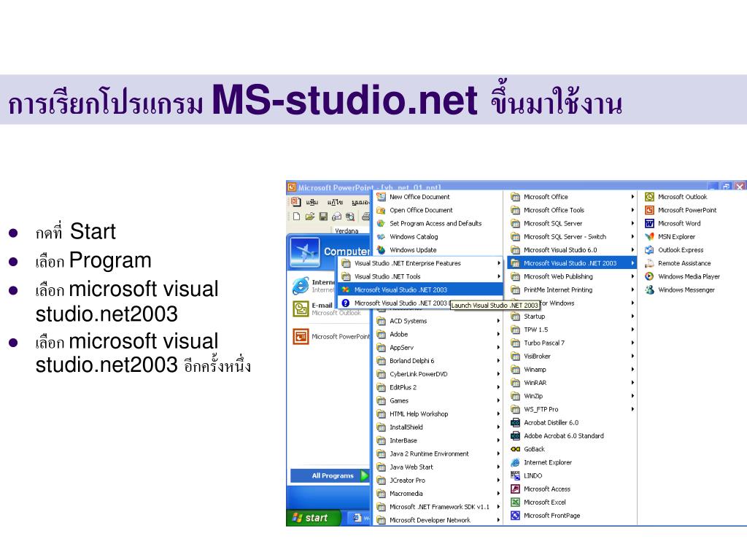Screen dimensions: 747x560
Task: Open HTML Help Workshop folder
Action: (x=438, y=414)
